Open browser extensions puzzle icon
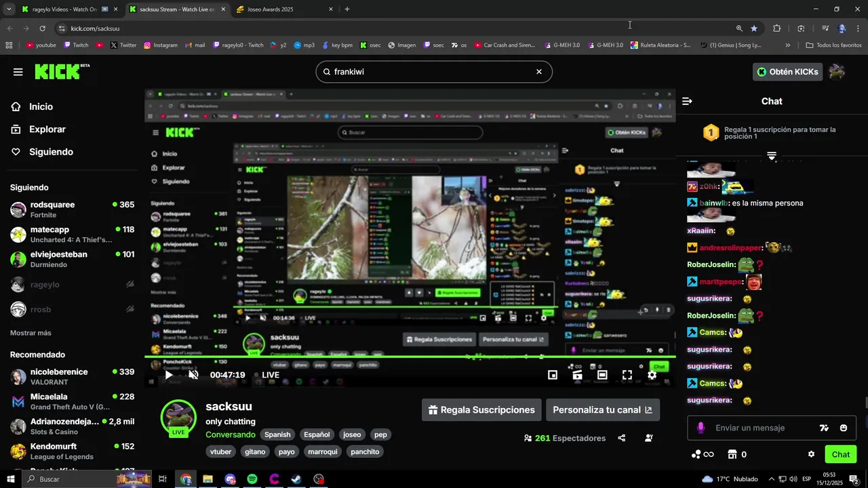868x488 pixels. click(x=777, y=28)
